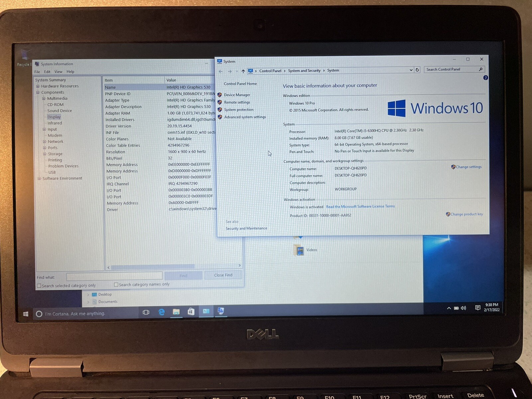Click the volume speaker tray icon
This screenshot has width=532, height=399.
[x=463, y=308]
